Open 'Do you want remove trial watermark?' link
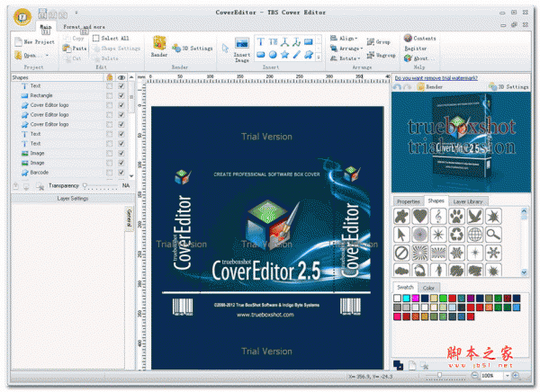 [436, 78]
